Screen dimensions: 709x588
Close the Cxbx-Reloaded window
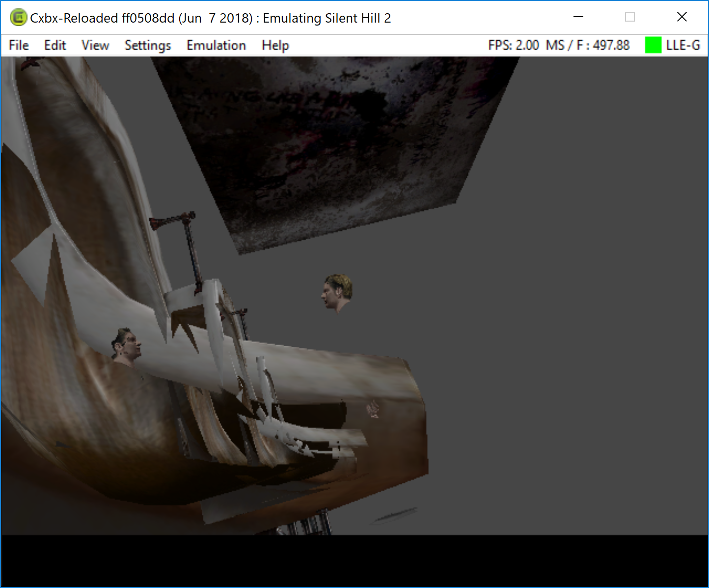click(682, 17)
